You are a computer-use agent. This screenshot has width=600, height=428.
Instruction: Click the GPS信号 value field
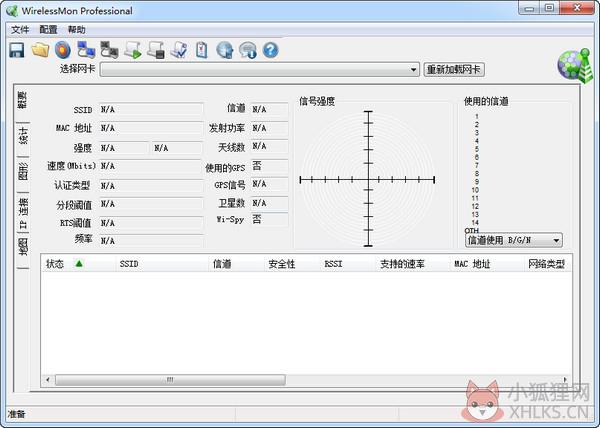click(x=269, y=184)
